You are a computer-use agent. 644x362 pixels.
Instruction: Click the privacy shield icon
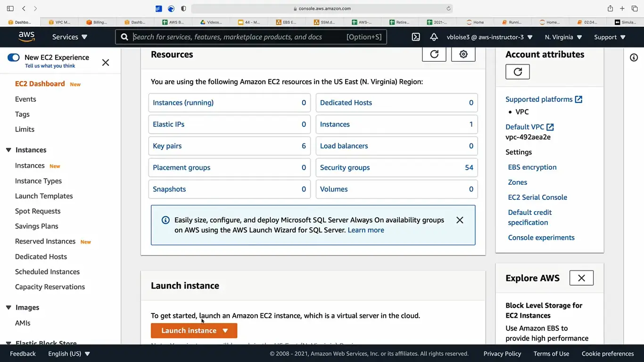(183, 8)
